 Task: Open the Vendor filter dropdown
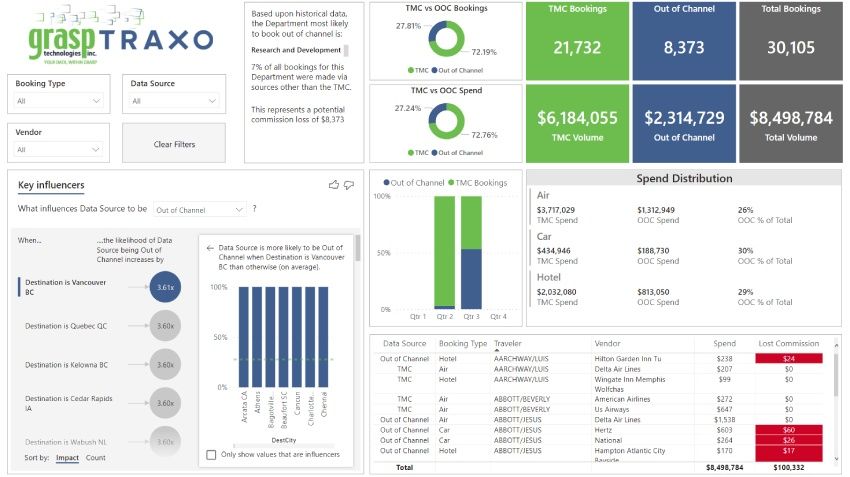tap(59, 150)
